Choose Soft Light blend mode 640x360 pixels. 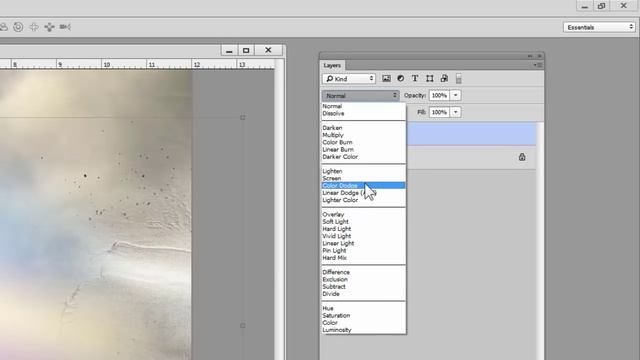tap(364, 222)
